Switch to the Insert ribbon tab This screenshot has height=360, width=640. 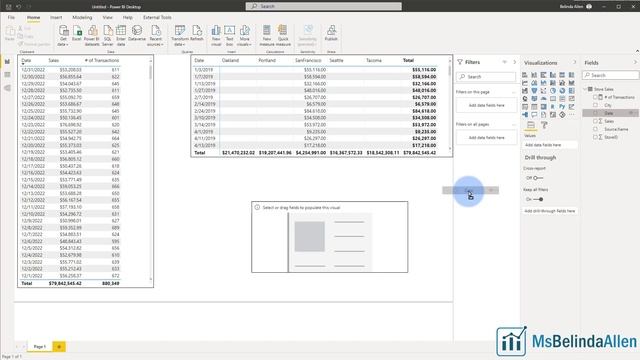tap(56, 18)
